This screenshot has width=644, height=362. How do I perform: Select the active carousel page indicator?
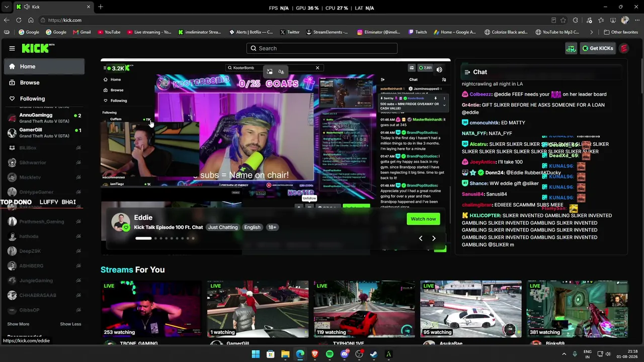point(143,238)
